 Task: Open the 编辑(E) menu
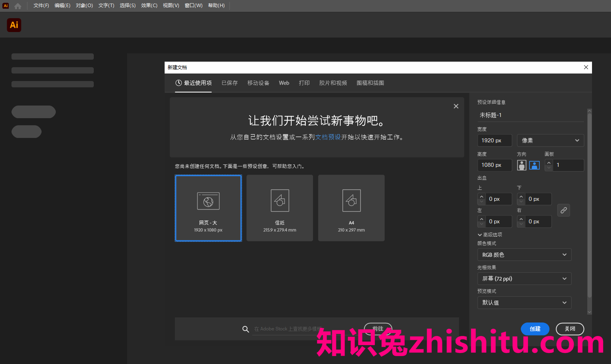tap(63, 6)
